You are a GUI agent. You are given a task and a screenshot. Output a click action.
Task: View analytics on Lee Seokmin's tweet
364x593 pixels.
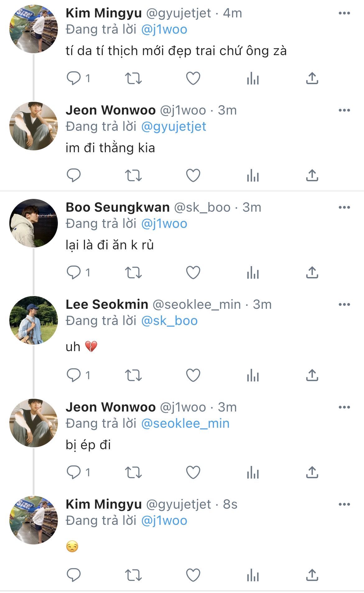coord(253,375)
